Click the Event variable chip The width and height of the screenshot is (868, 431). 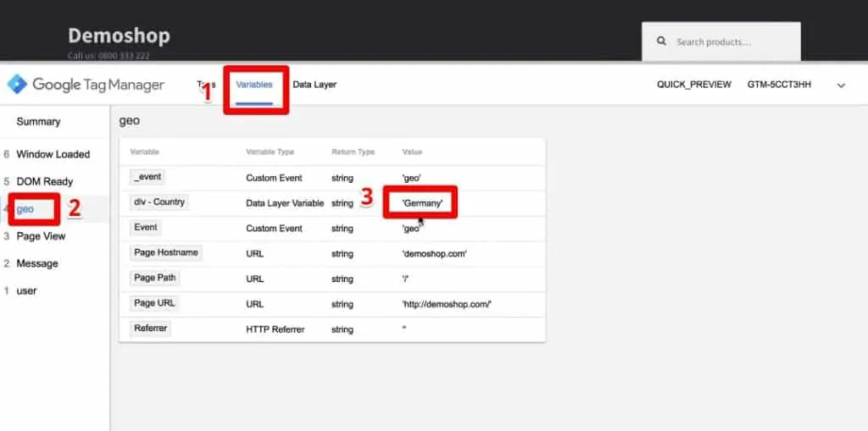(x=146, y=228)
